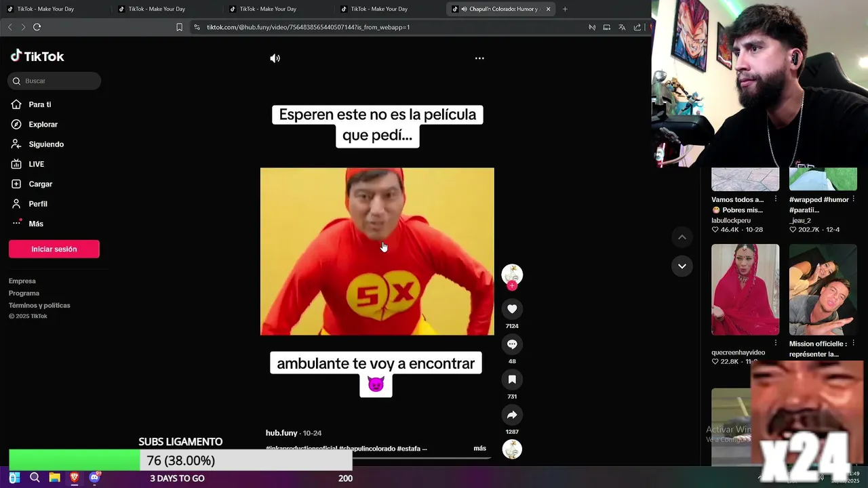Image resolution: width=868 pixels, height=488 pixels.
Task: Open the translate page icon
Action: [622, 27]
